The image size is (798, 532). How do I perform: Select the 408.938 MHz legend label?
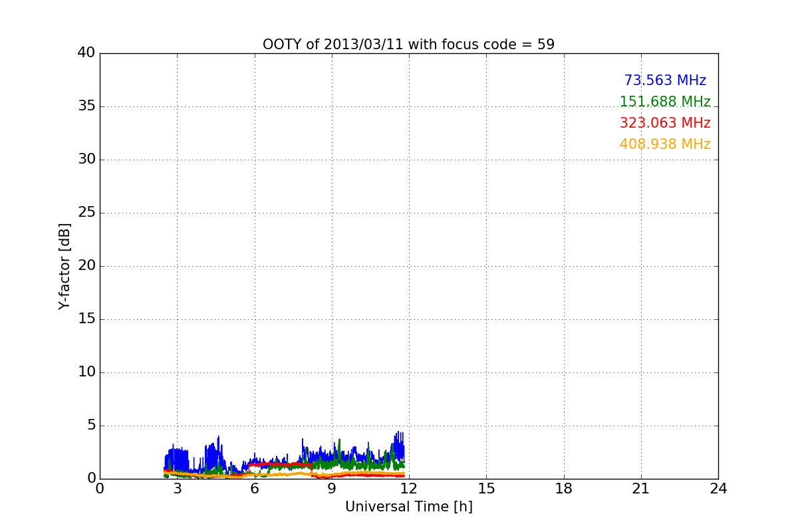(x=665, y=144)
